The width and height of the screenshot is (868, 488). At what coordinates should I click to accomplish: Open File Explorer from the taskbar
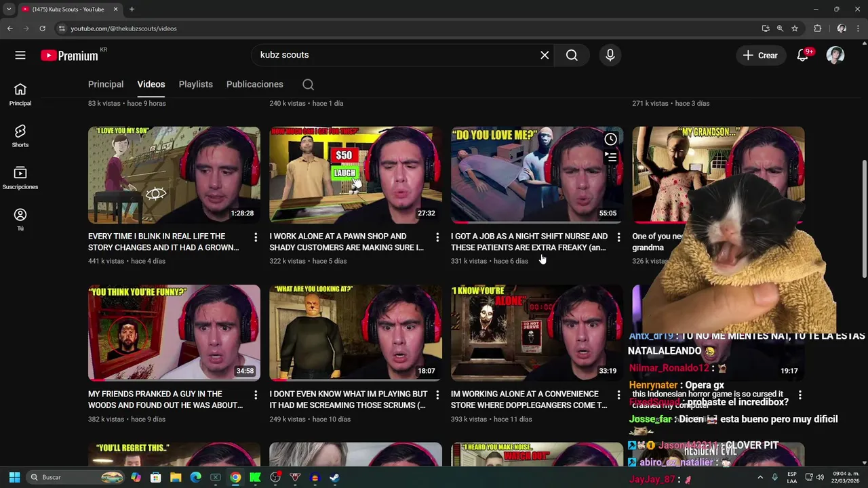pos(176,477)
